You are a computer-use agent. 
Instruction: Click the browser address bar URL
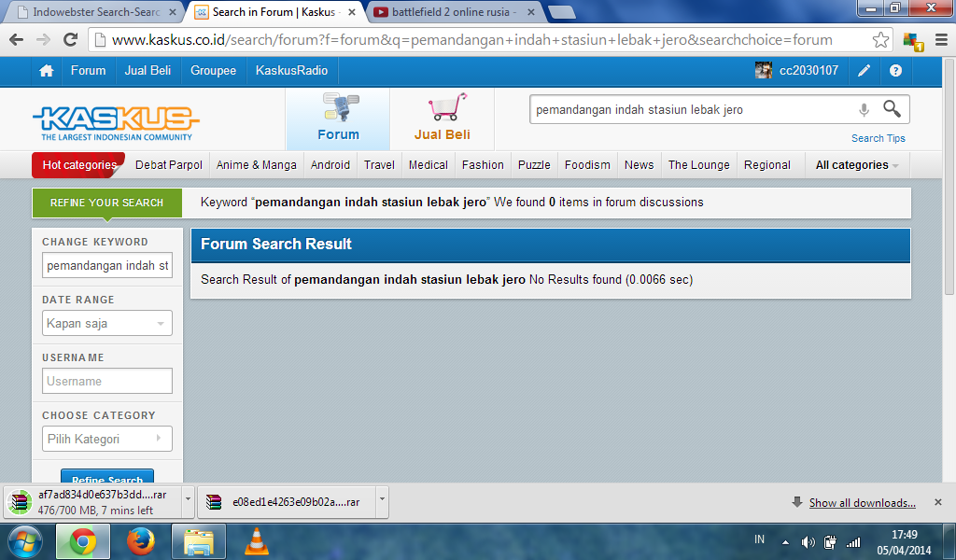(x=471, y=40)
